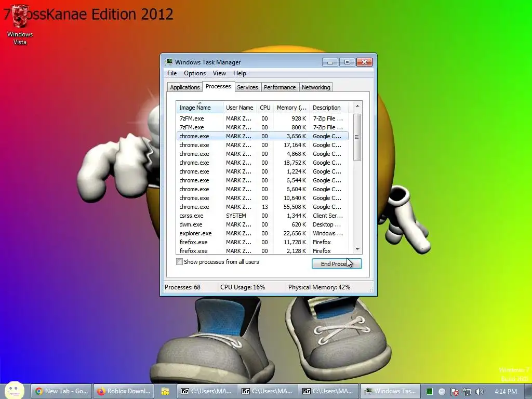Click the 4:14 PM taskbar clock
The height and width of the screenshot is (399, 532).
point(506,392)
